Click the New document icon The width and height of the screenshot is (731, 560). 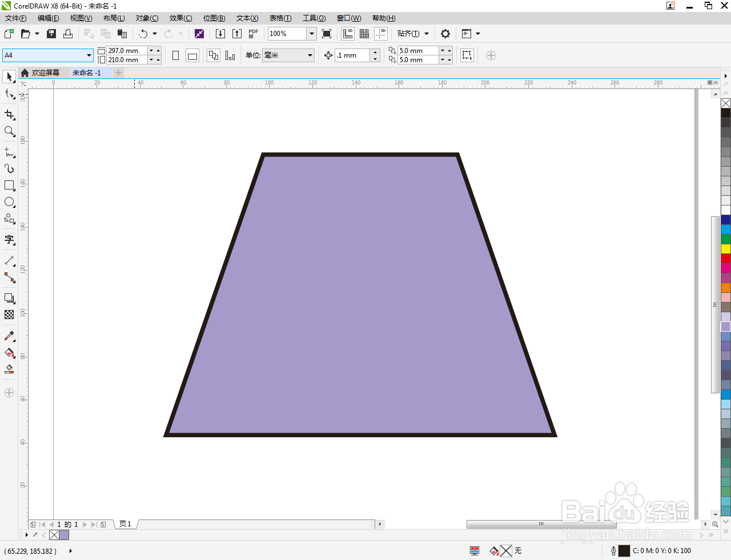tap(9, 34)
